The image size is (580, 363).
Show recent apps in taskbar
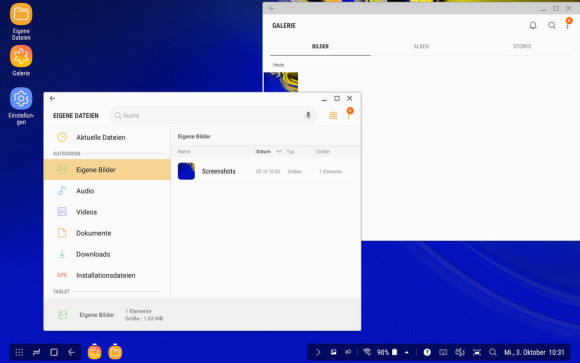[54, 352]
